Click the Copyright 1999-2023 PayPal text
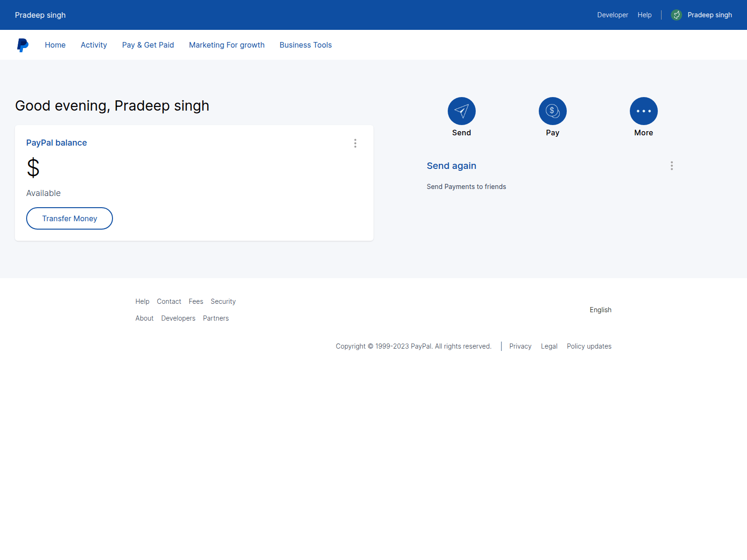Viewport: 747px width, 560px height. tap(414, 346)
